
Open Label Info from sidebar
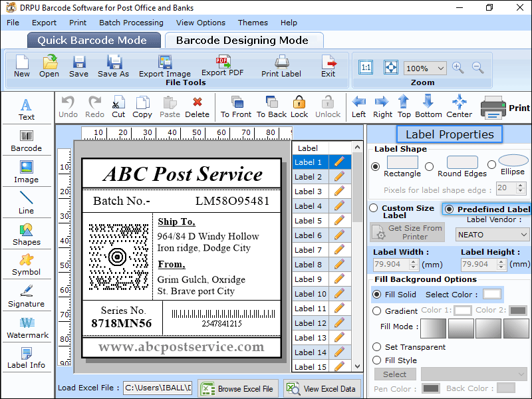tap(26, 358)
